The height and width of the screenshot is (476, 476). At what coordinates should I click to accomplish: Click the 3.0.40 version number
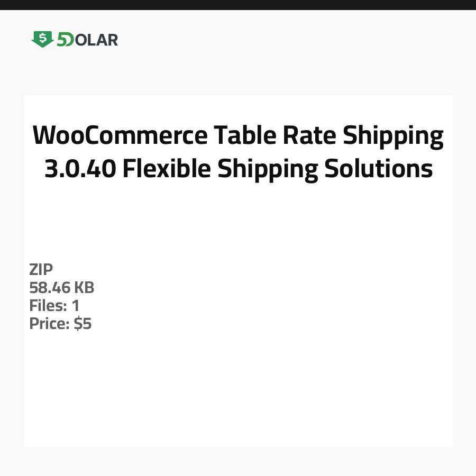click(80, 169)
